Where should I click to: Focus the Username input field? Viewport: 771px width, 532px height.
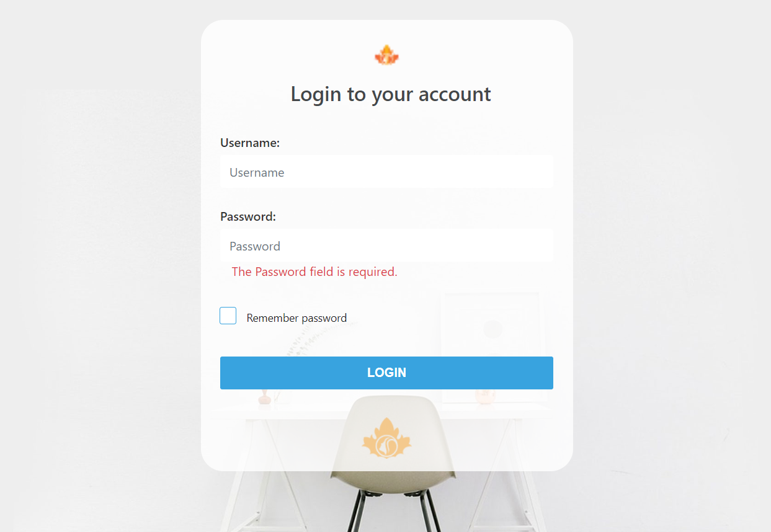[x=386, y=172]
